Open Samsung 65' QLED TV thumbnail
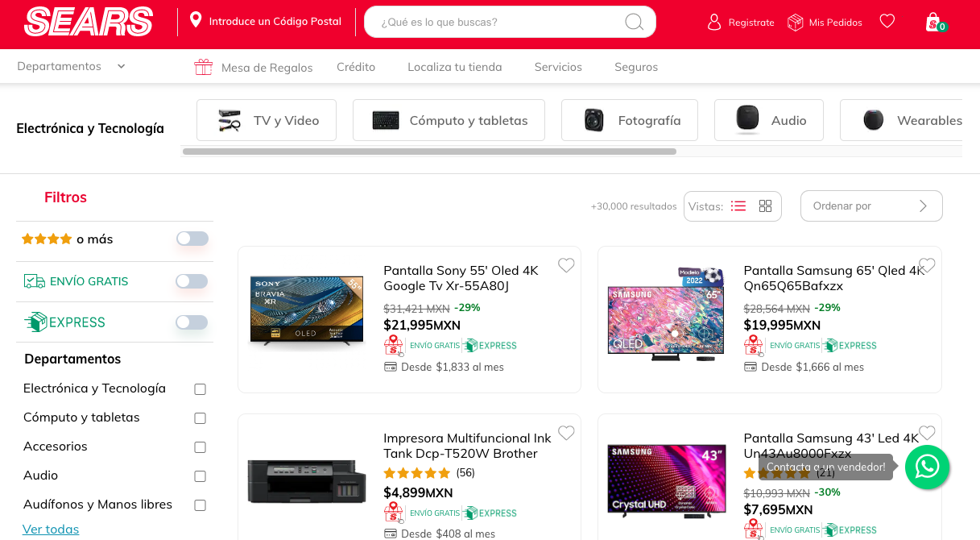Image resolution: width=980 pixels, height=540 pixels. (667, 314)
